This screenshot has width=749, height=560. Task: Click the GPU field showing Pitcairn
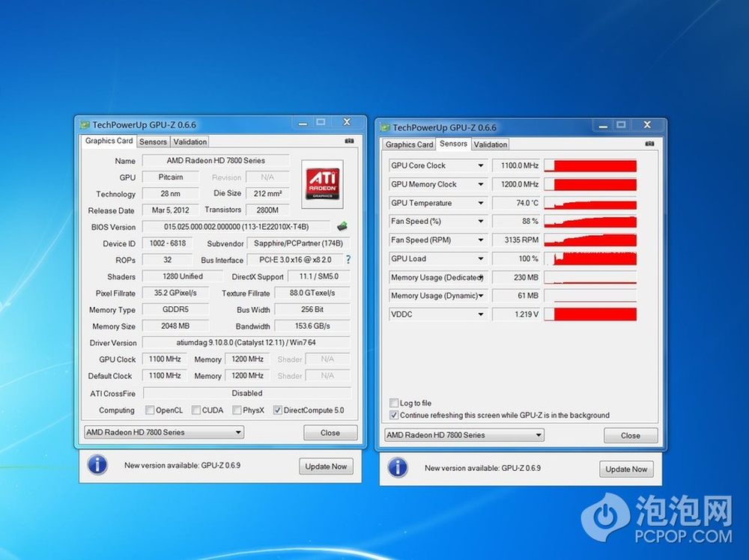pos(171,177)
